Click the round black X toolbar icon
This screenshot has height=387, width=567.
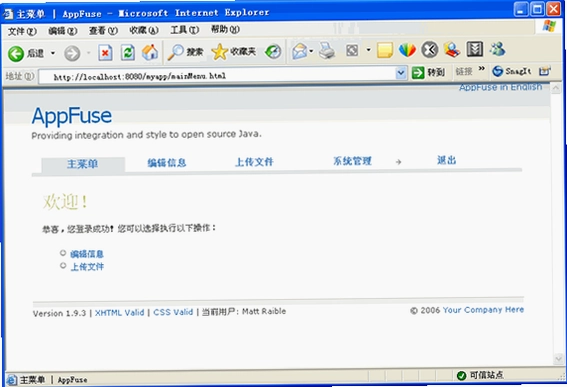(430, 50)
